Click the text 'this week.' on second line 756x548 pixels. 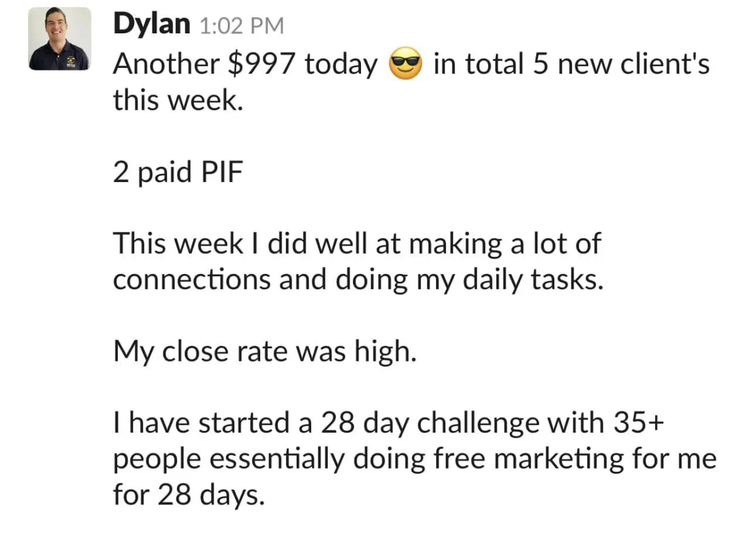tap(178, 100)
